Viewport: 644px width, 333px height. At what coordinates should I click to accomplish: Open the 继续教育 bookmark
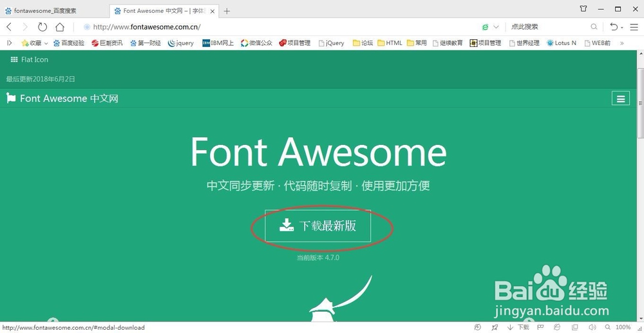coord(448,43)
